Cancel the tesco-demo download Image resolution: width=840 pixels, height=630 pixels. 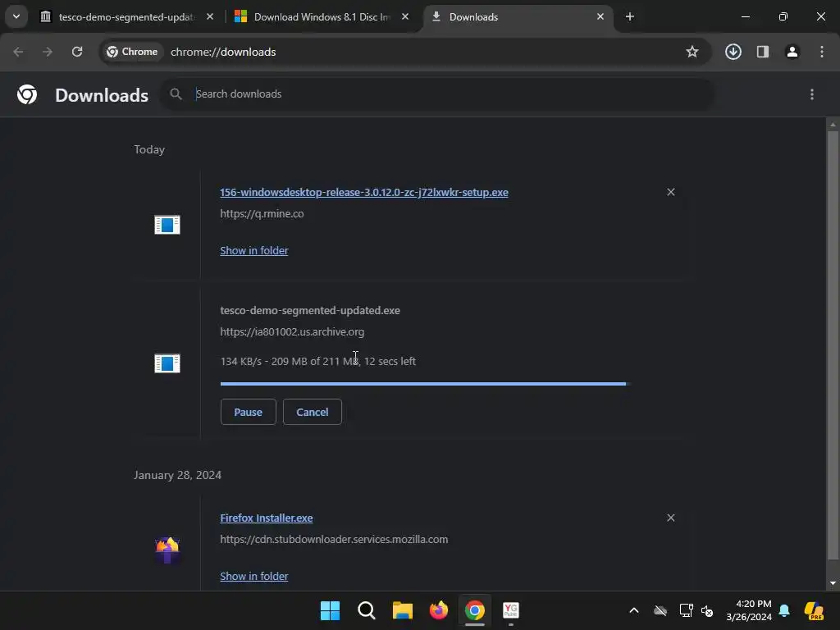point(313,412)
